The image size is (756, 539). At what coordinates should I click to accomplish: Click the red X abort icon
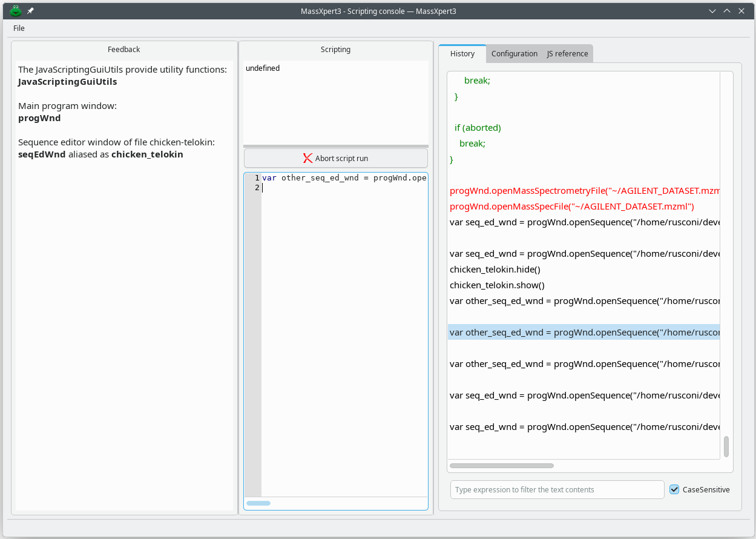307,158
